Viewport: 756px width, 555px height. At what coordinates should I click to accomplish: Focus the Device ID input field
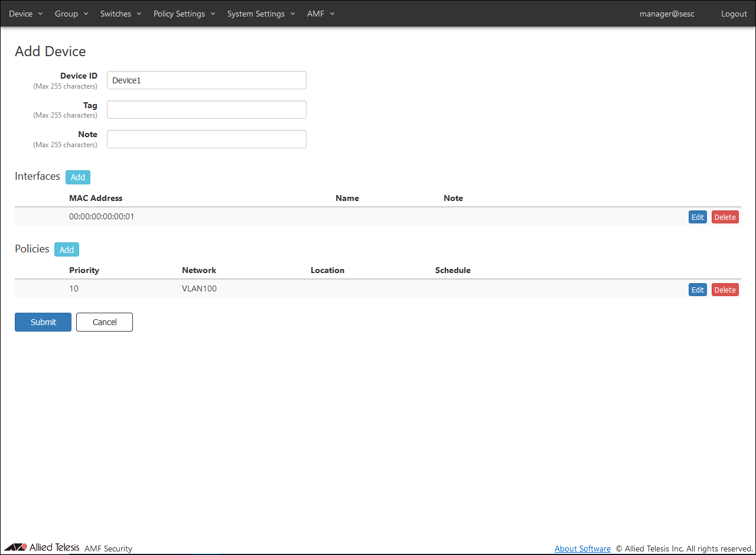coord(206,80)
